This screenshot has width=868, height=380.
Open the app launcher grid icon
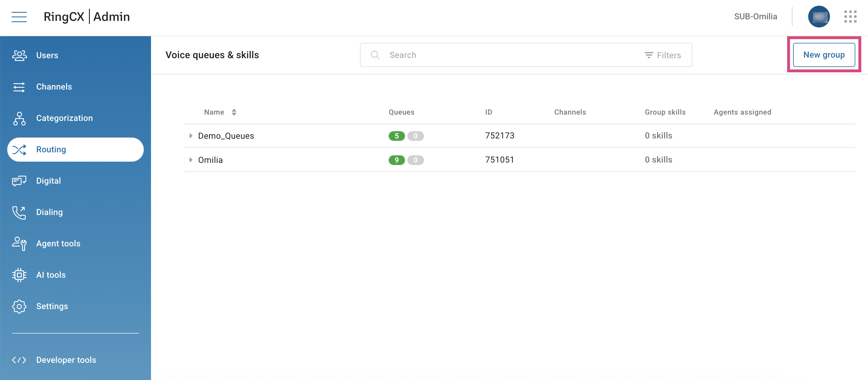850,17
